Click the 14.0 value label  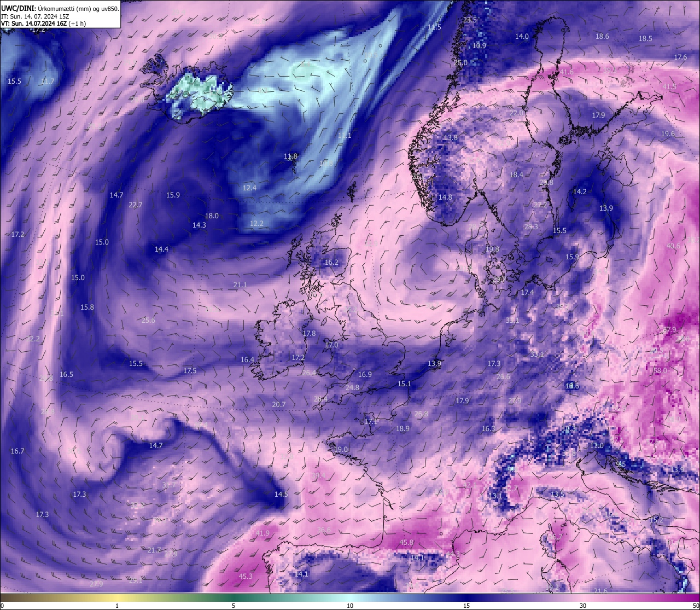[x=522, y=37]
